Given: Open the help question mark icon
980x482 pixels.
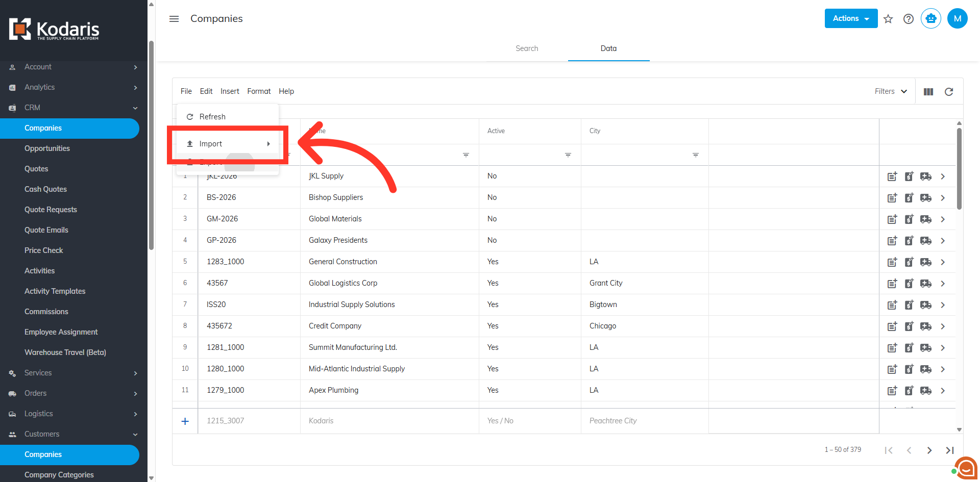Looking at the screenshot, I should (x=909, y=19).
